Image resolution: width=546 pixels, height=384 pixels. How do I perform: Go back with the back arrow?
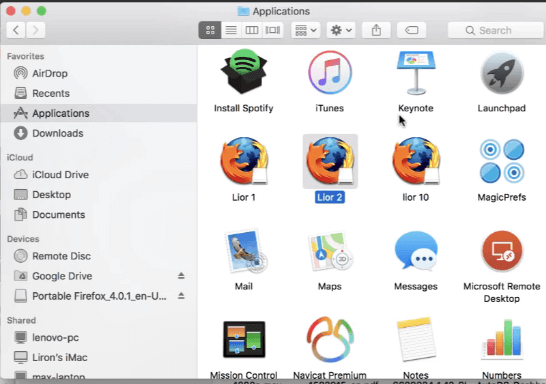[16, 30]
